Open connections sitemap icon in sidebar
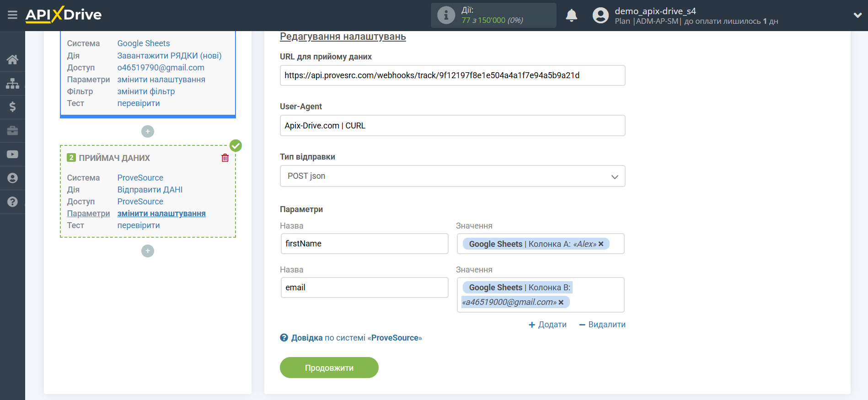Screen dimensions: 868x400 tap(12, 83)
